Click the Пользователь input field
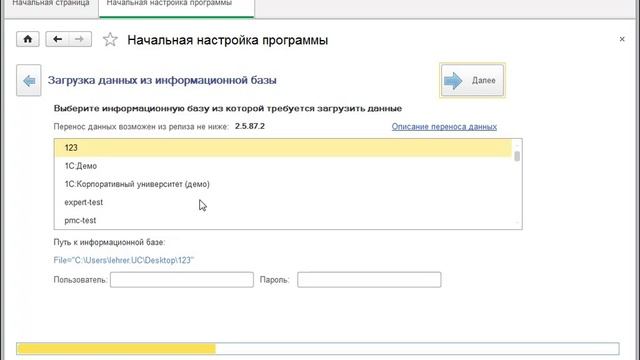The height and width of the screenshot is (360, 640). pyautogui.click(x=182, y=280)
